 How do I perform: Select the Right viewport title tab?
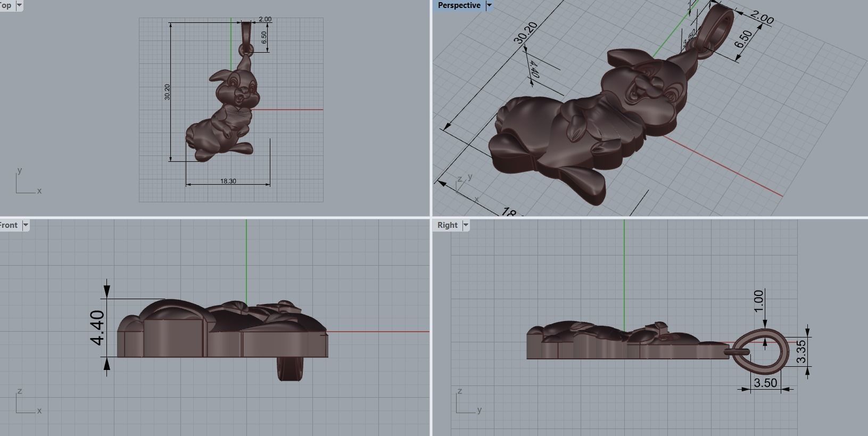[x=447, y=225]
